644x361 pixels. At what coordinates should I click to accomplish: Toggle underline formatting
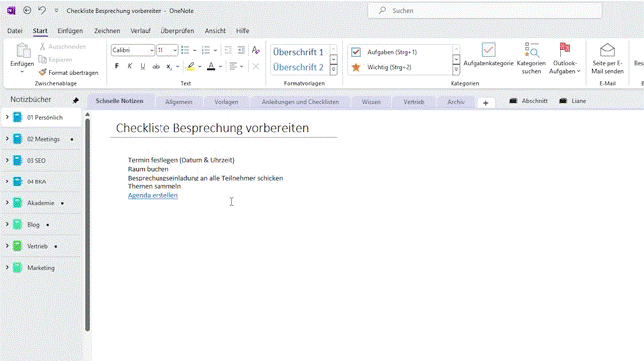coord(143,66)
